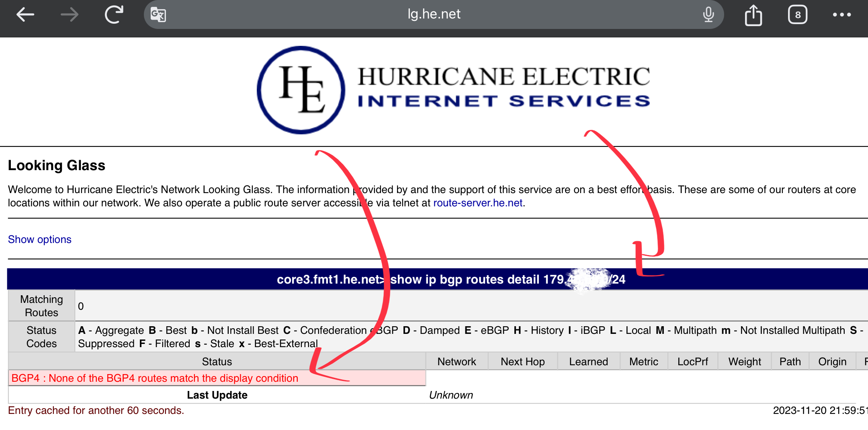The width and height of the screenshot is (868, 430).
Task: Click the Welcome to Hurricane Electric paragraph
Action: point(432,196)
